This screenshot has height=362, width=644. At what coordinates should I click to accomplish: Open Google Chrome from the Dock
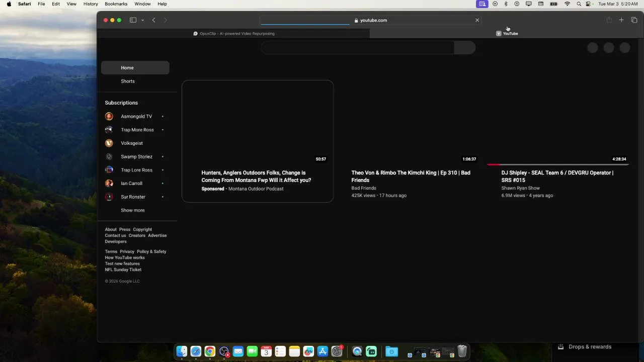(210, 351)
